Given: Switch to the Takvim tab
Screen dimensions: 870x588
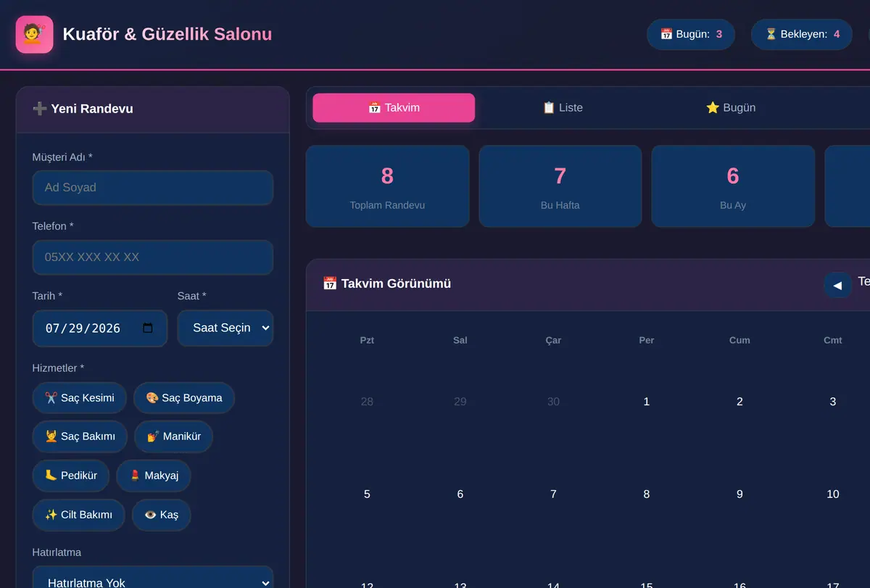Looking at the screenshot, I should [394, 108].
